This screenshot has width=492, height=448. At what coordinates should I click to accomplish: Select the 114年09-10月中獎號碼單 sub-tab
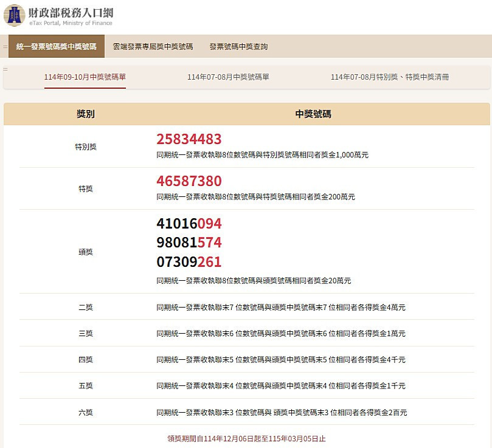(85, 77)
